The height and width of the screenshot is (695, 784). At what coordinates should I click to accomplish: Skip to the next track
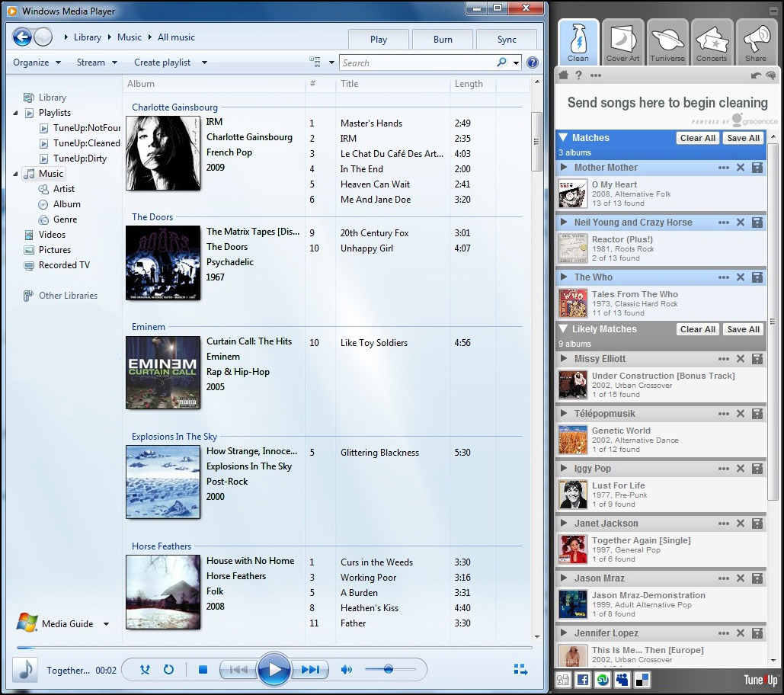(310, 670)
